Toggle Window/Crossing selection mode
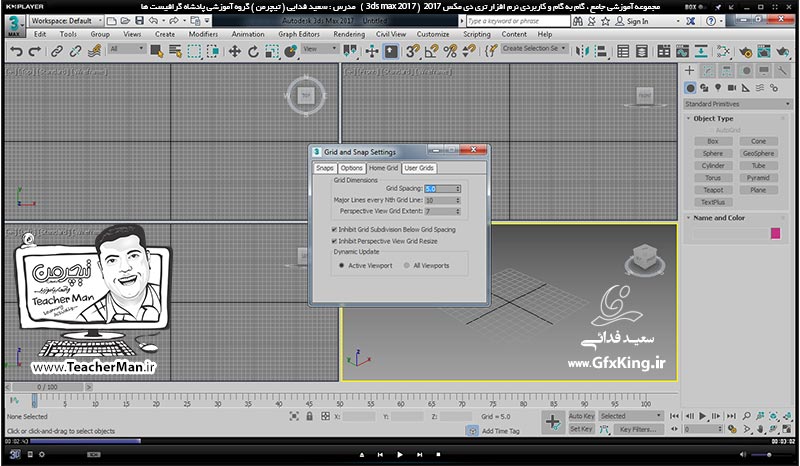 coord(213,51)
